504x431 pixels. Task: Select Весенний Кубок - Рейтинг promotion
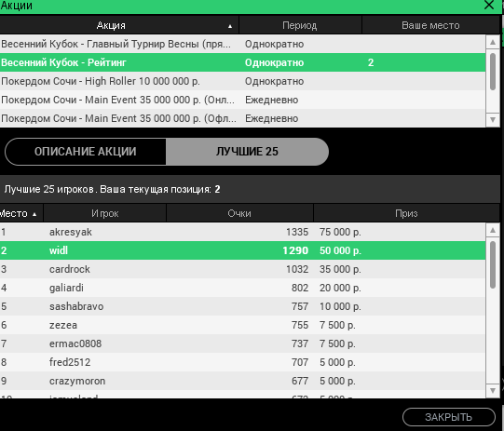pyautogui.click(x=242, y=62)
